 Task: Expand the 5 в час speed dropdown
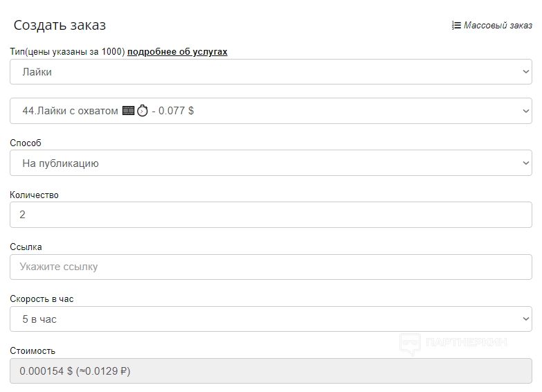pyautogui.click(x=271, y=319)
